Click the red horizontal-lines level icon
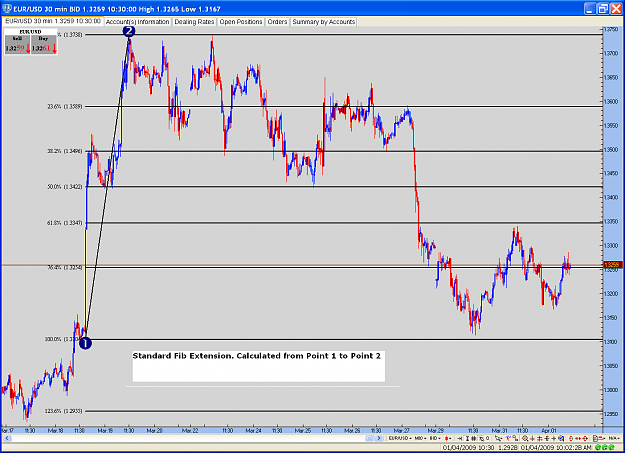 (x=547, y=438)
